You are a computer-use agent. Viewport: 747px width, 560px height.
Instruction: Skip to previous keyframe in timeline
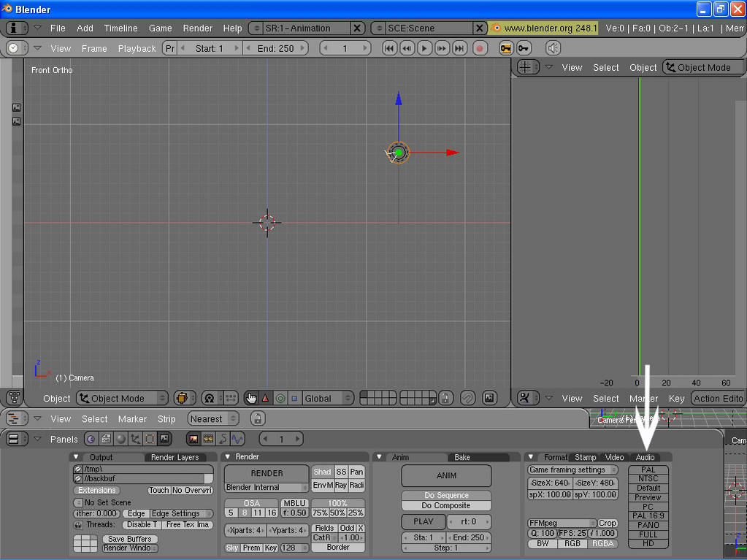pos(407,48)
